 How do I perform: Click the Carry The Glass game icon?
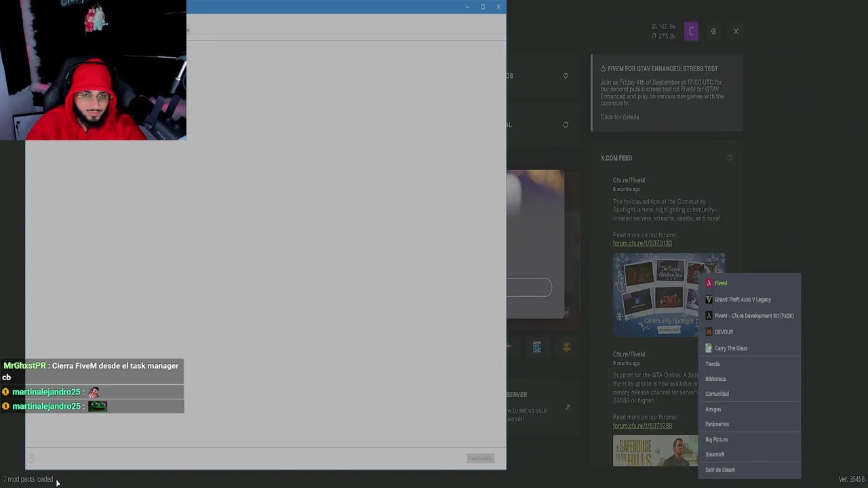(709, 348)
